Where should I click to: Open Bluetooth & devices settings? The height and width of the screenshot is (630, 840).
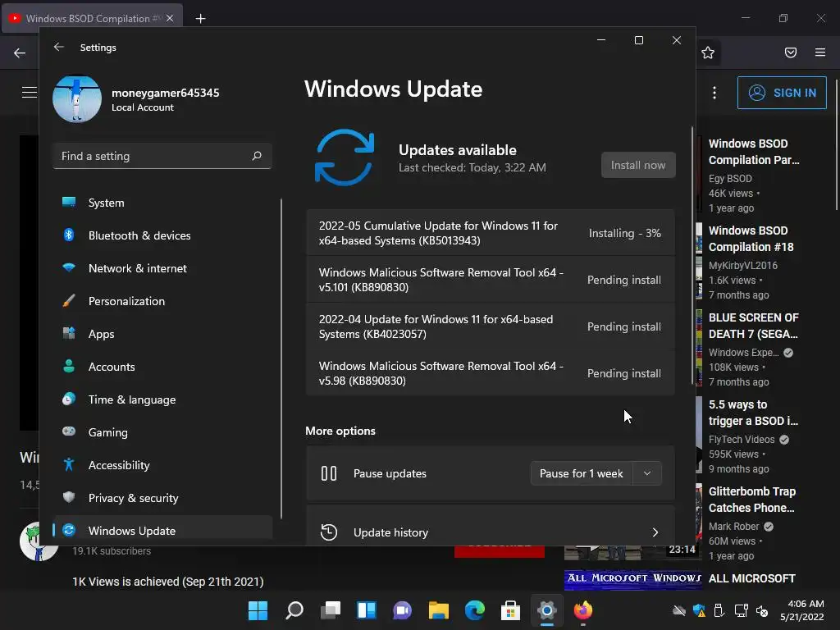tap(163, 235)
